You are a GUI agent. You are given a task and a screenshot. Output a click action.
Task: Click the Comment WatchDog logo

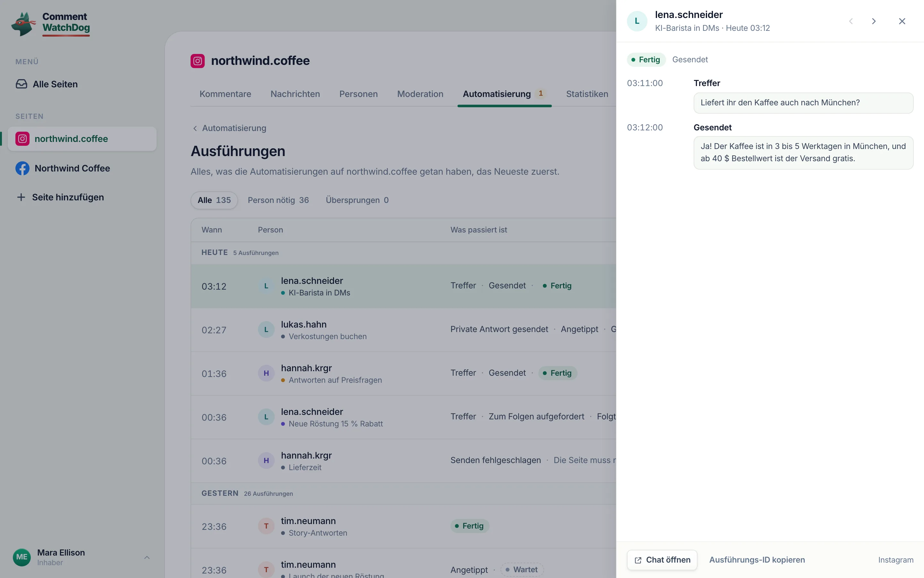point(51,24)
